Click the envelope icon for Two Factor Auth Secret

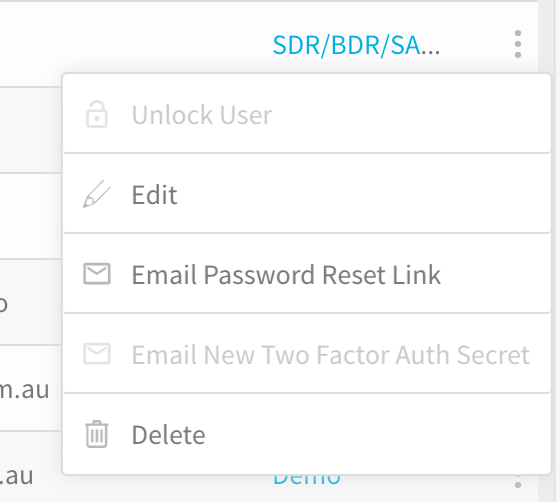(x=97, y=354)
